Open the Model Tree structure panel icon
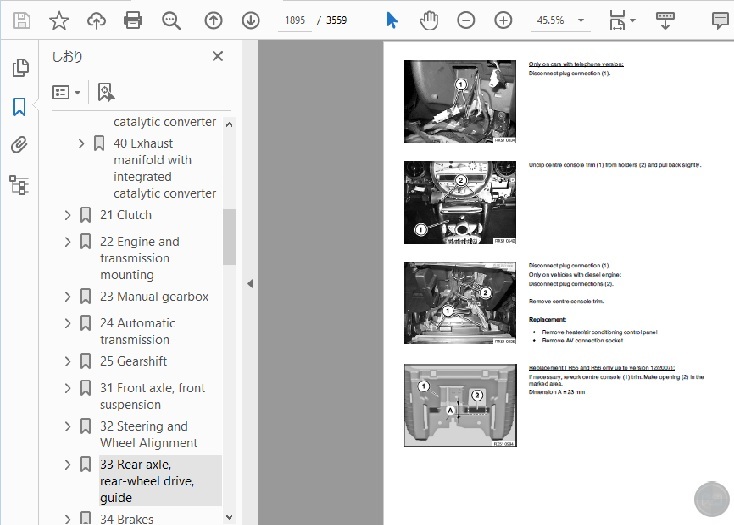This screenshot has width=734, height=525. coord(19,185)
